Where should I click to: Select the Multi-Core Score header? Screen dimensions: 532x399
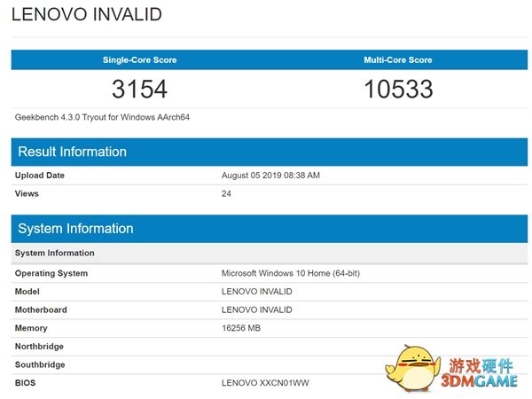398,60
